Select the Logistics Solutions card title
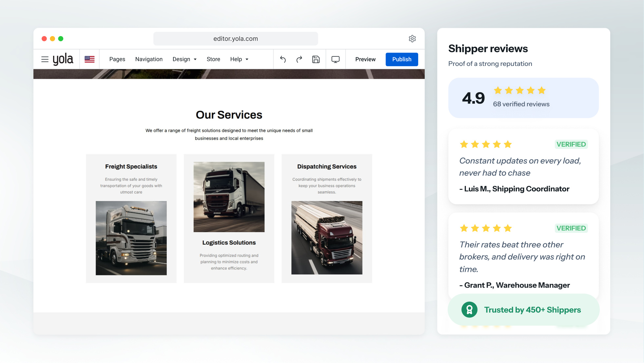Viewport: 644px width, 363px height. 229,243
